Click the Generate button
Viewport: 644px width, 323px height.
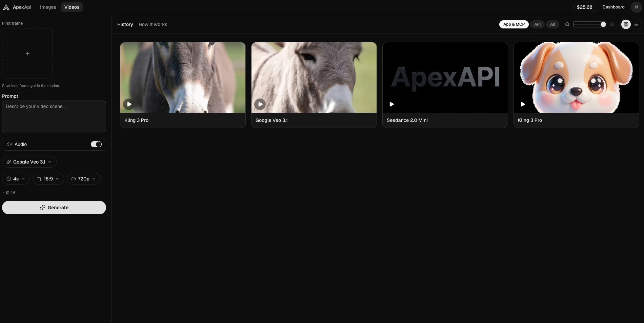[54, 208]
